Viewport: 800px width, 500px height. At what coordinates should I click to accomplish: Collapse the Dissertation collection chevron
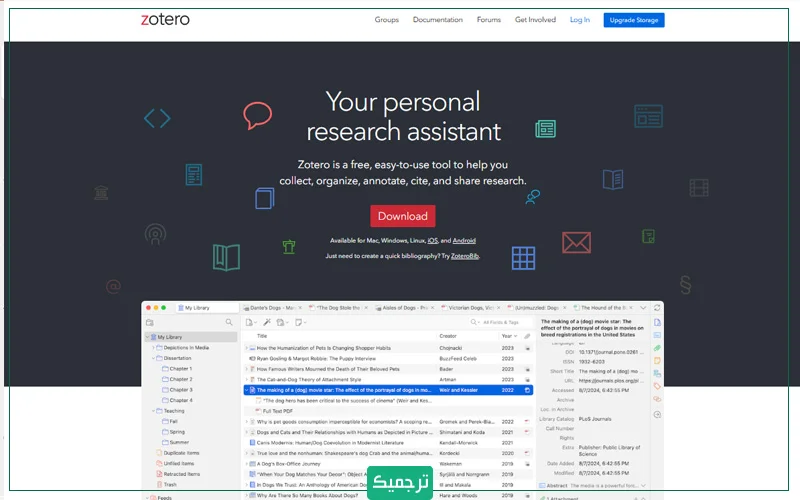pyautogui.click(x=153, y=358)
